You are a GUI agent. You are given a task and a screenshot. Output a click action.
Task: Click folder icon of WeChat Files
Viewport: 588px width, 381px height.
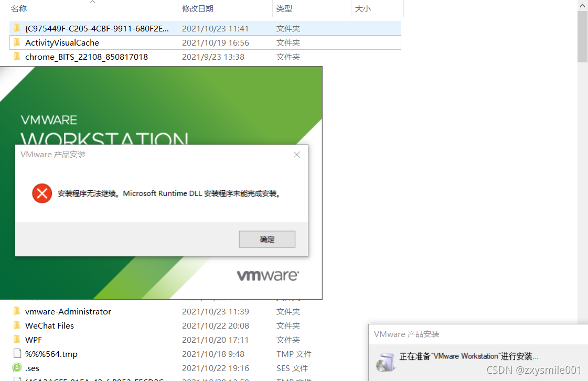click(x=17, y=325)
